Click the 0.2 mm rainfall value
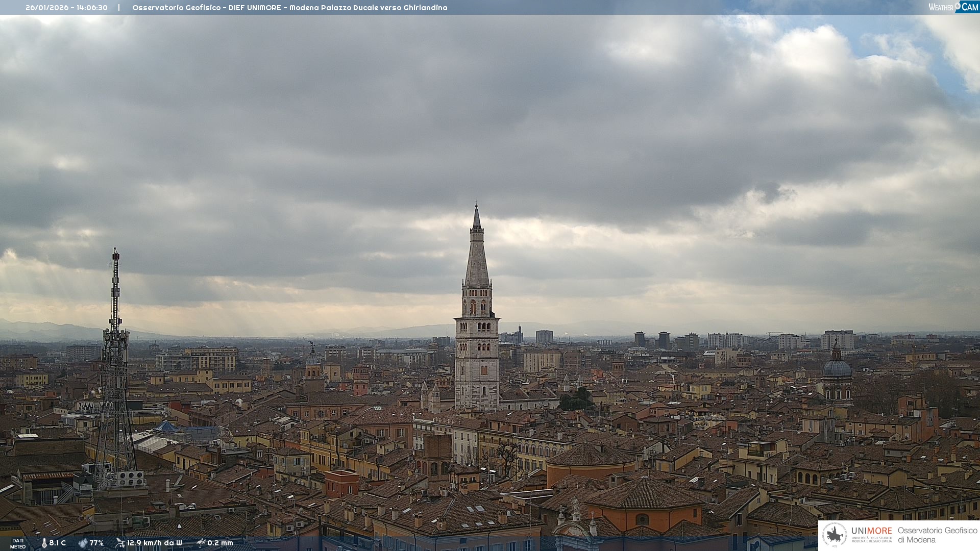 pos(220,543)
